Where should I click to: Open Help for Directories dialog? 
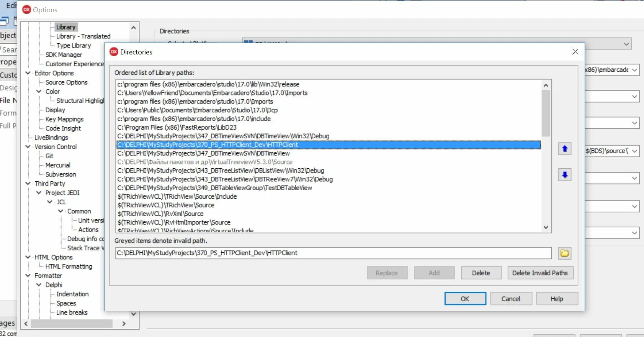coord(557,299)
